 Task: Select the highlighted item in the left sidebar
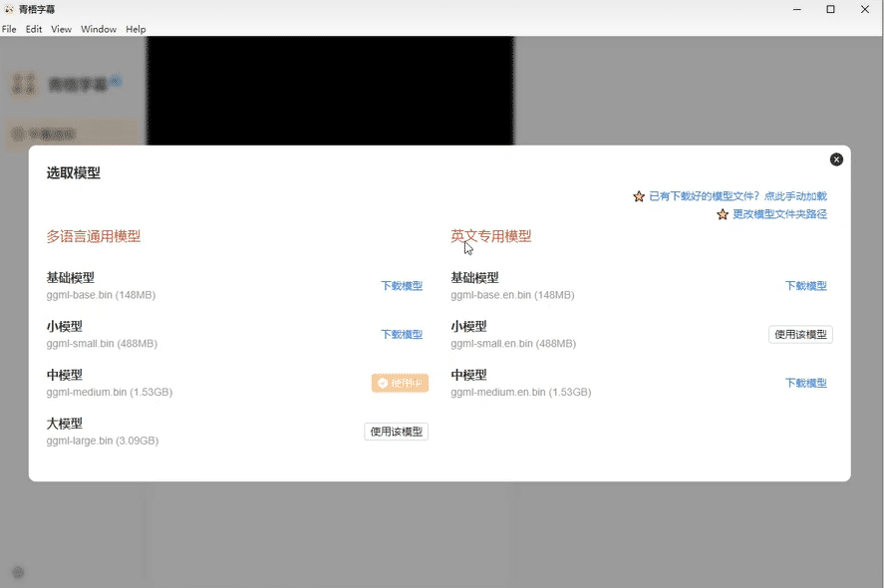click(70, 134)
